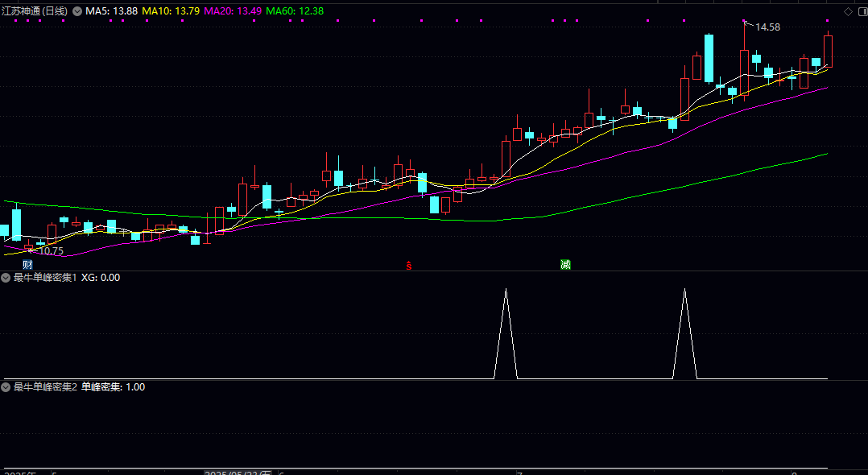Click the 10.75 low price label
Image resolution: width=868 pixels, height=475 pixels.
tap(50, 251)
